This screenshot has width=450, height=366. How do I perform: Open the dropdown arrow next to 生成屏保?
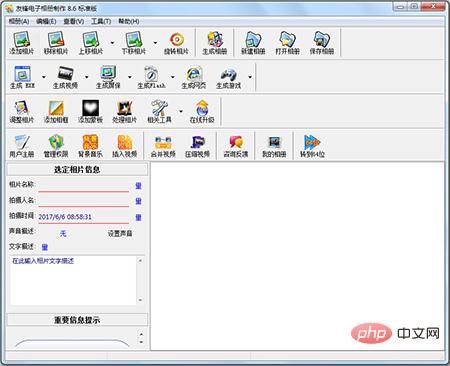click(130, 77)
